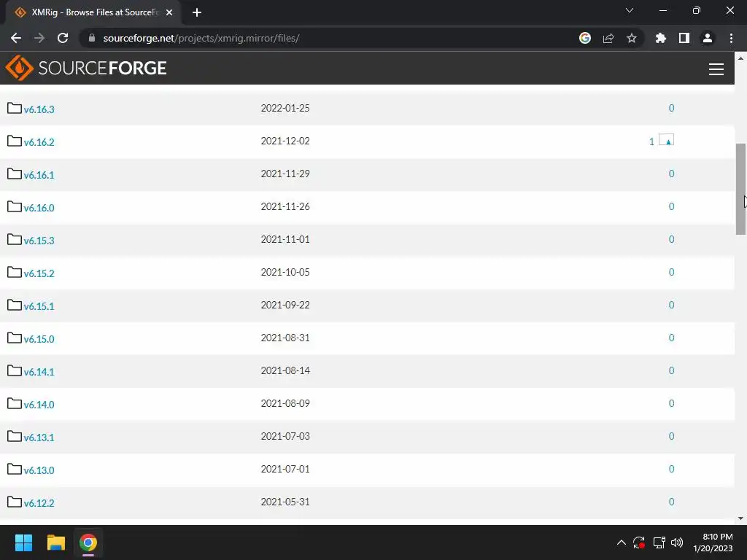Click the folder icon beside v6.14.0

[x=15, y=404]
